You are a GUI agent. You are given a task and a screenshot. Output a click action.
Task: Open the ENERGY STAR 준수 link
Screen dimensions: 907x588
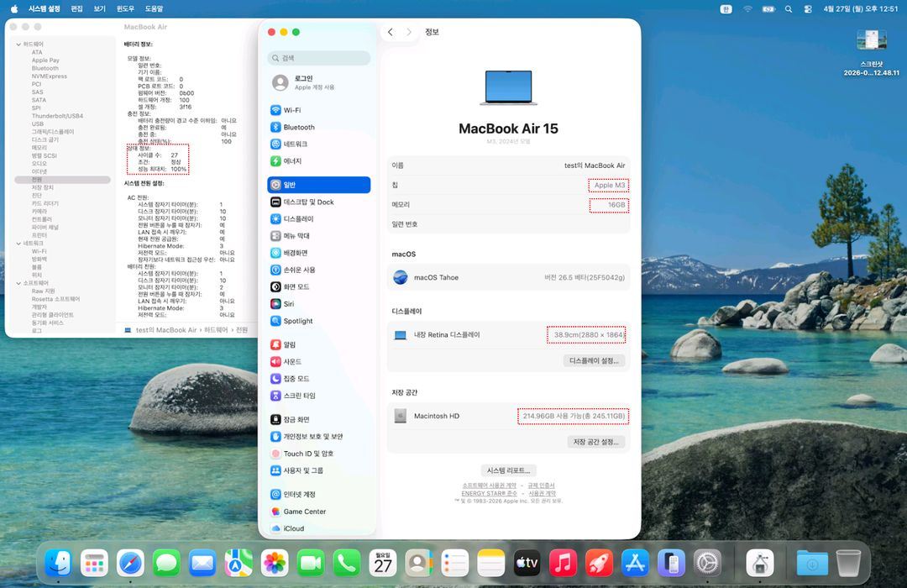(489, 494)
